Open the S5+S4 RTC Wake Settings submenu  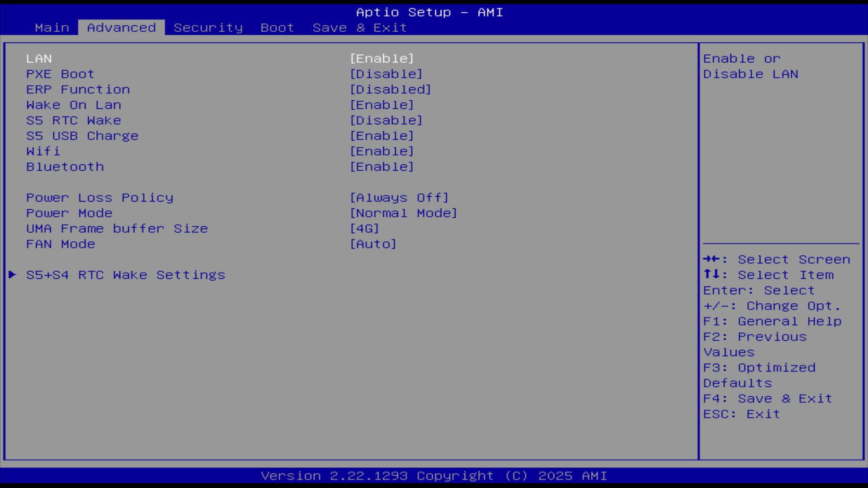click(x=125, y=275)
